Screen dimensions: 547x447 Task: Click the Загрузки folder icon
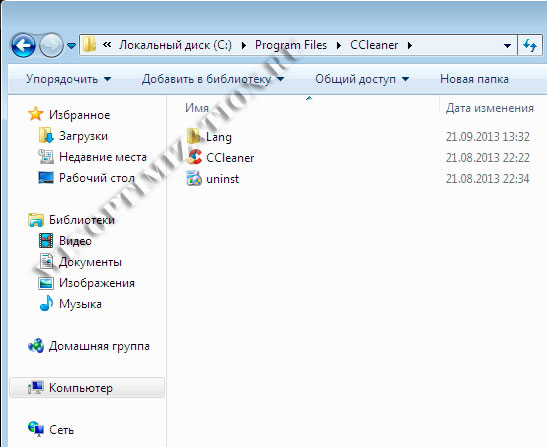(x=46, y=135)
